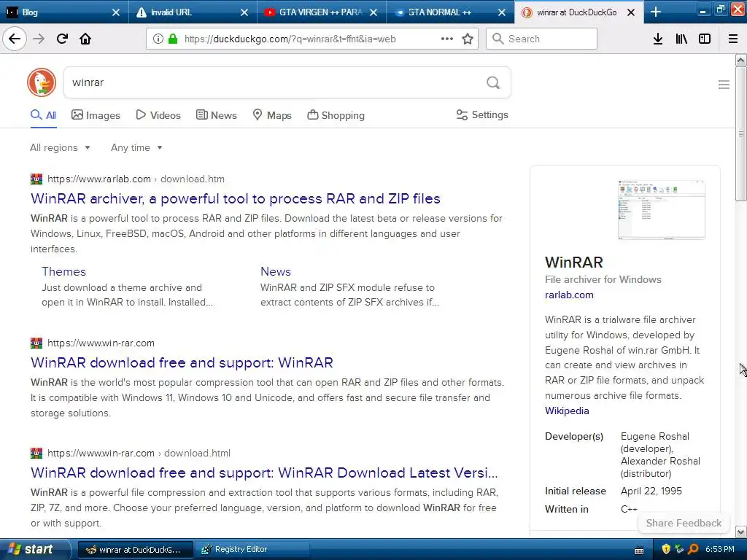
Task: Toggle the sidebar view icon
Action: [x=705, y=39]
